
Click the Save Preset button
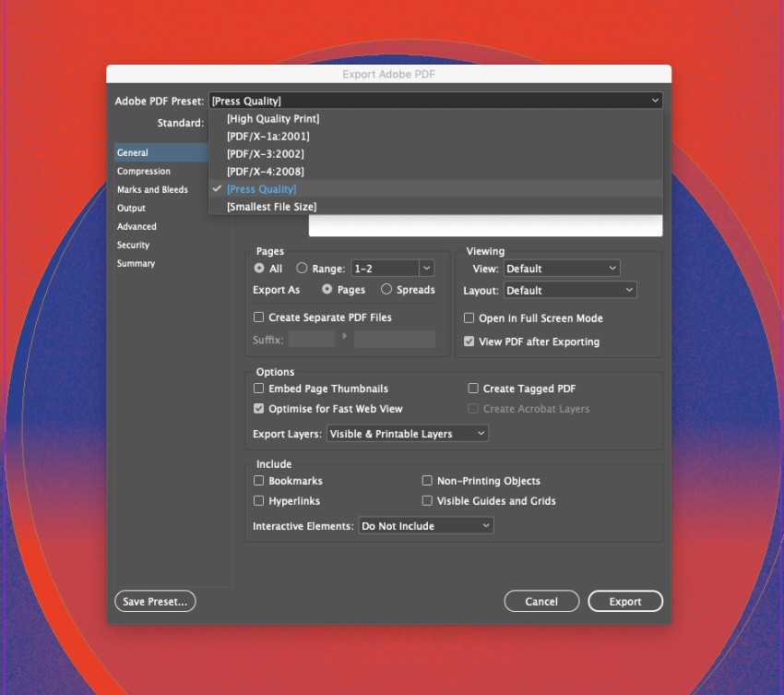tap(155, 602)
